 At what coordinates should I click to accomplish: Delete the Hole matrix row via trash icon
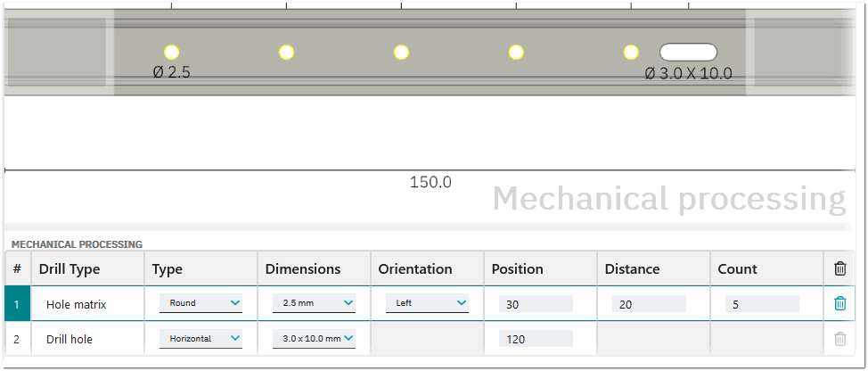[839, 304]
